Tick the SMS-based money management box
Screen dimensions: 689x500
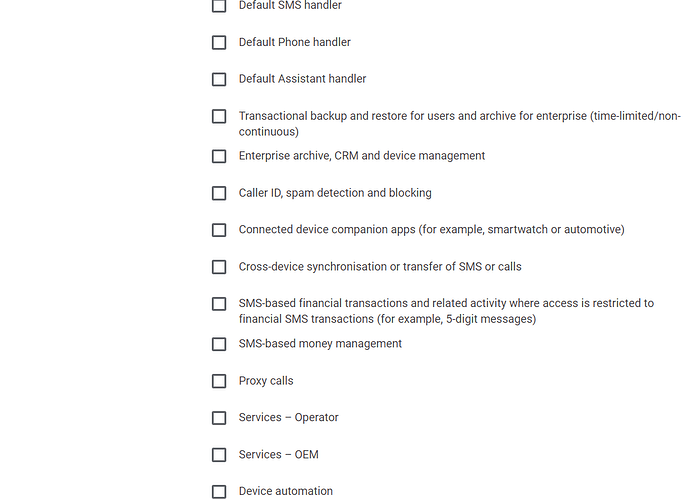coord(219,344)
